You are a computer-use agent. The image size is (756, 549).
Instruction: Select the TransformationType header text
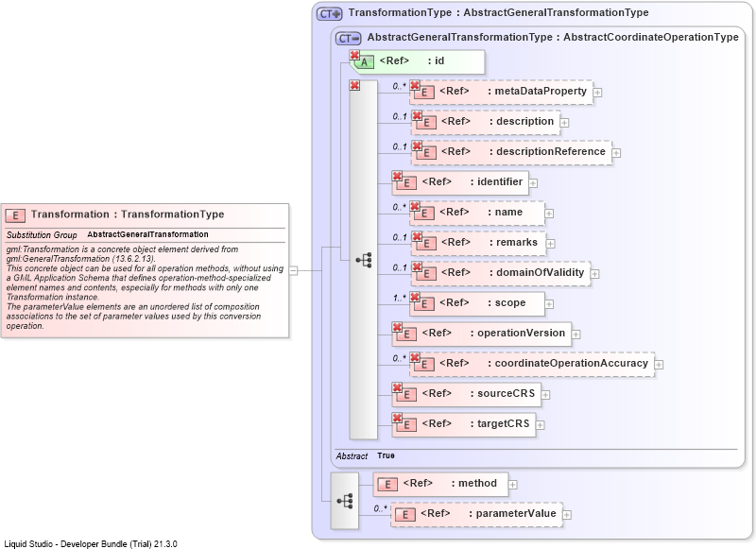(499, 13)
